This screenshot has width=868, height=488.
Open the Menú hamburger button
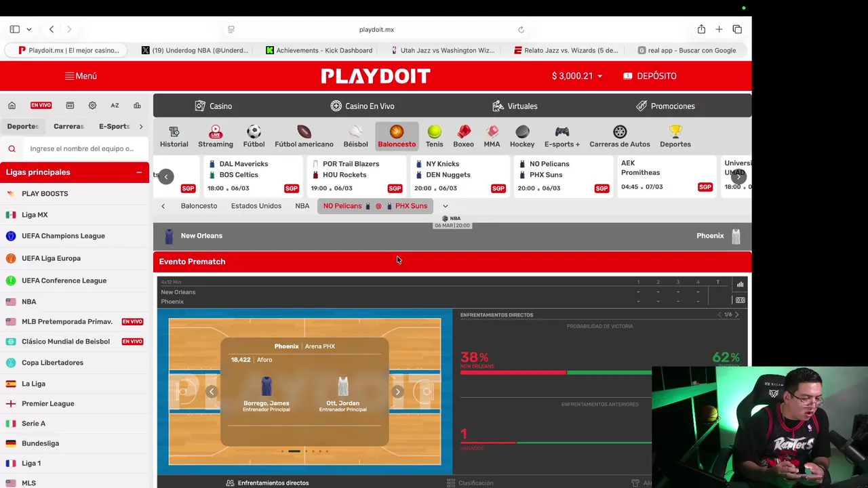click(81, 76)
